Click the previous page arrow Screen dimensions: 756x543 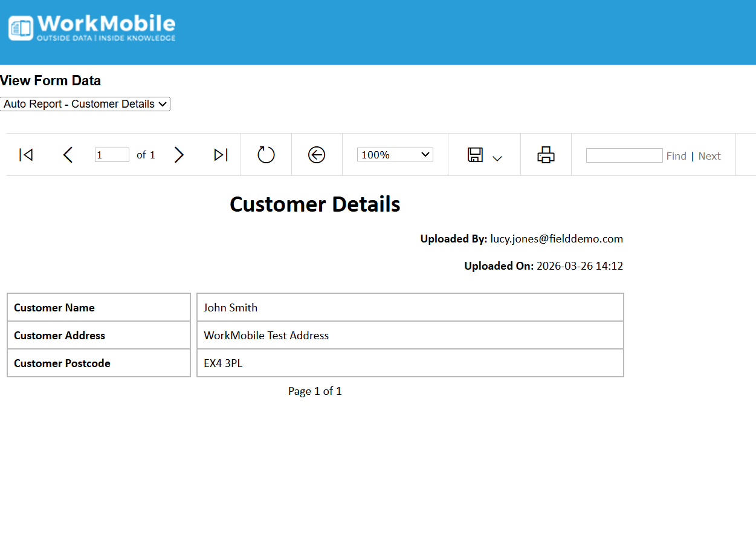coord(68,155)
